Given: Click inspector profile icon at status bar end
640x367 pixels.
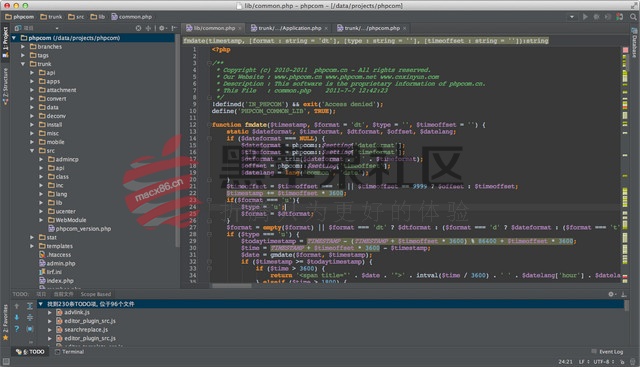Looking at the screenshot, I should click(633, 362).
